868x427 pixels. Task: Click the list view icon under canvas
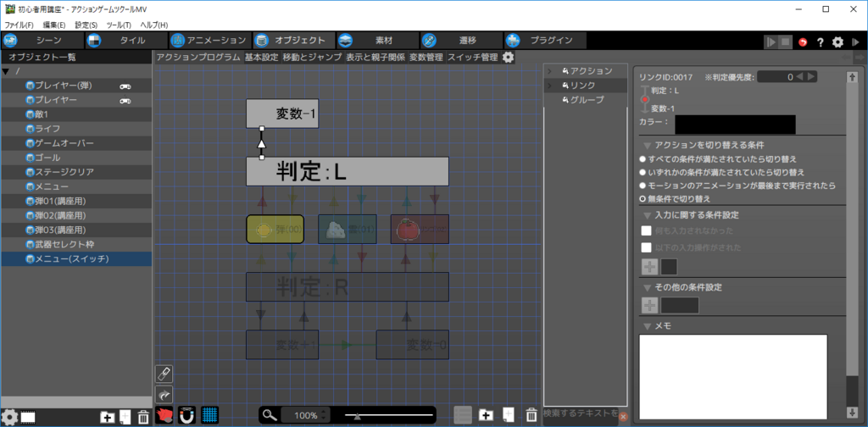click(x=463, y=415)
